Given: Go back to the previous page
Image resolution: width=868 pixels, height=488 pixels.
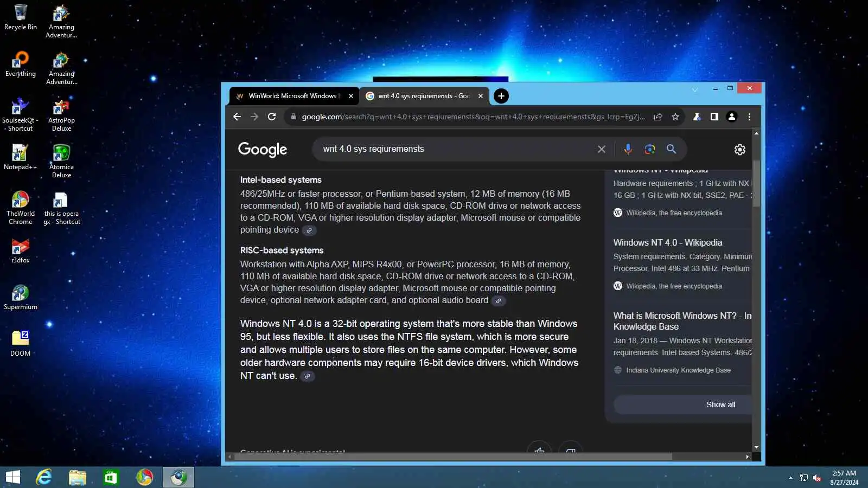Looking at the screenshot, I should tap(237, 117).
